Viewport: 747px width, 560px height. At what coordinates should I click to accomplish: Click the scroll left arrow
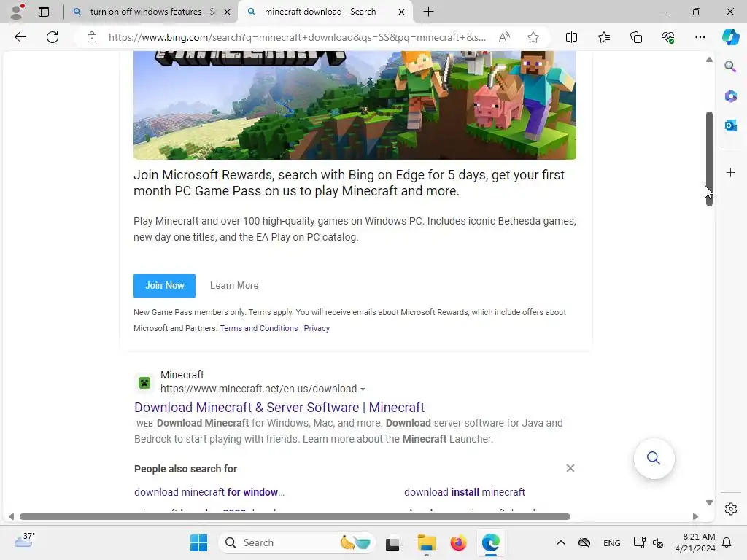pos(12,517)
